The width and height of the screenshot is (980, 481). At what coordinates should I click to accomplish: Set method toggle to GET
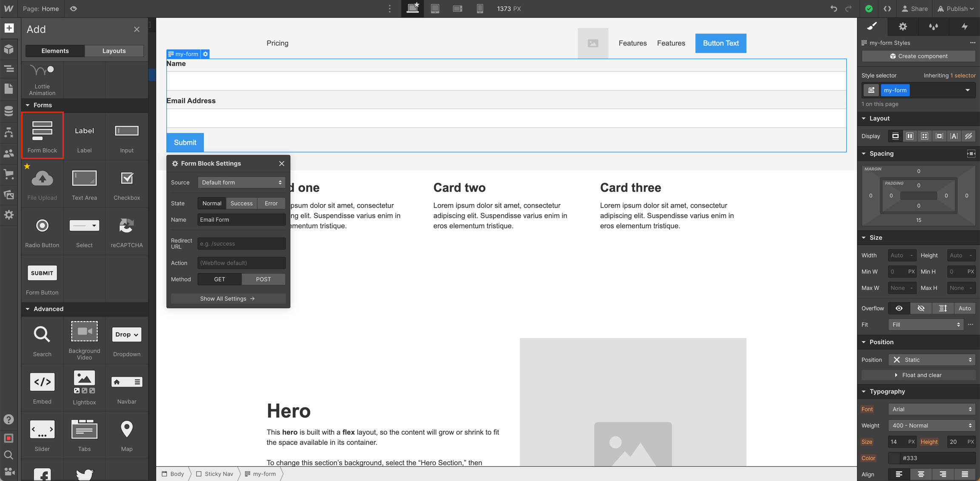coord(219,279)
